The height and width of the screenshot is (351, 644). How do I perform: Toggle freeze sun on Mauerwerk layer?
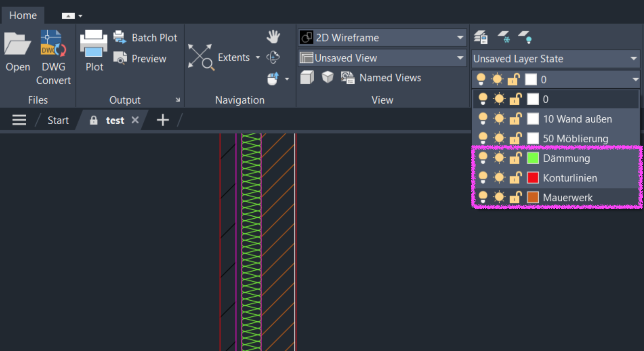[x=499, y=197]
